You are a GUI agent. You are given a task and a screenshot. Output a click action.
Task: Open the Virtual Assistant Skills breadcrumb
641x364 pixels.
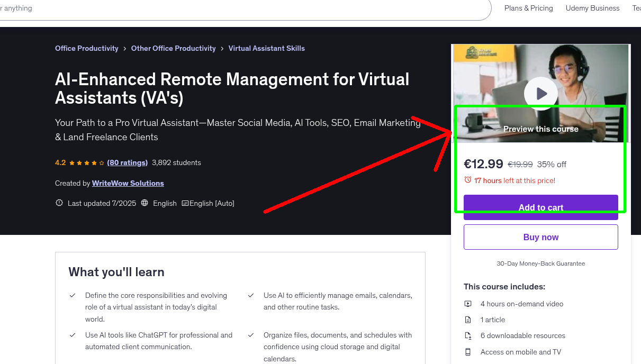(x=266, y=48)
